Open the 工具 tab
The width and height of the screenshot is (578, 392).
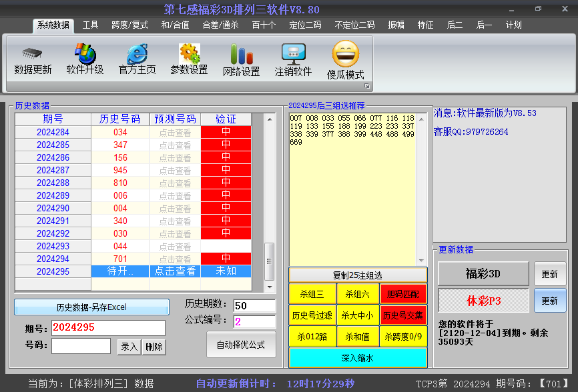(90, 25)
